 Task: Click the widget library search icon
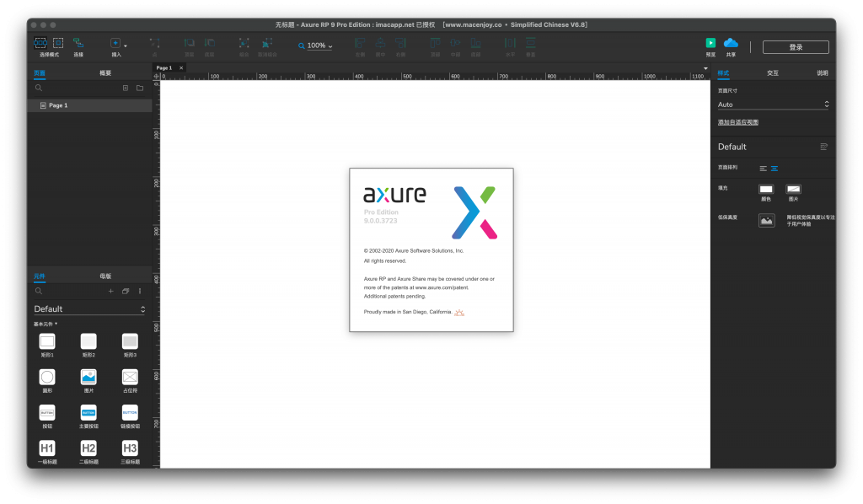pyautogui.click(x=39, y=291)
